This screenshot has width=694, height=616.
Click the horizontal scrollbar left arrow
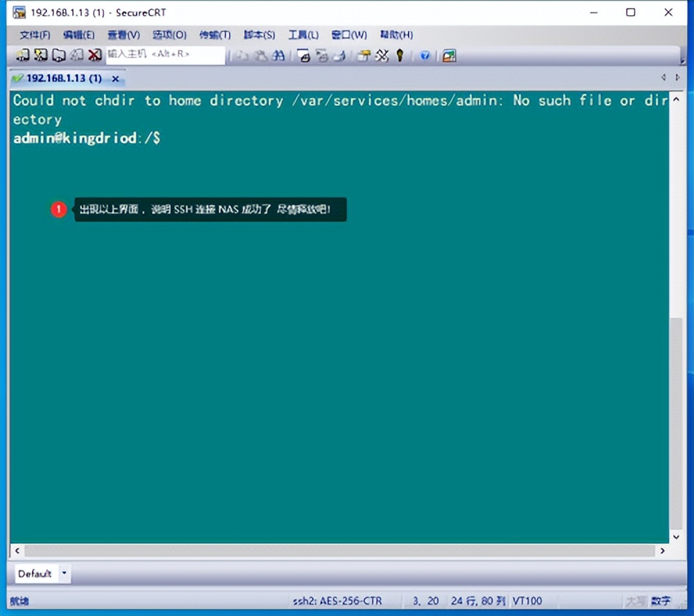coord(17,551)
